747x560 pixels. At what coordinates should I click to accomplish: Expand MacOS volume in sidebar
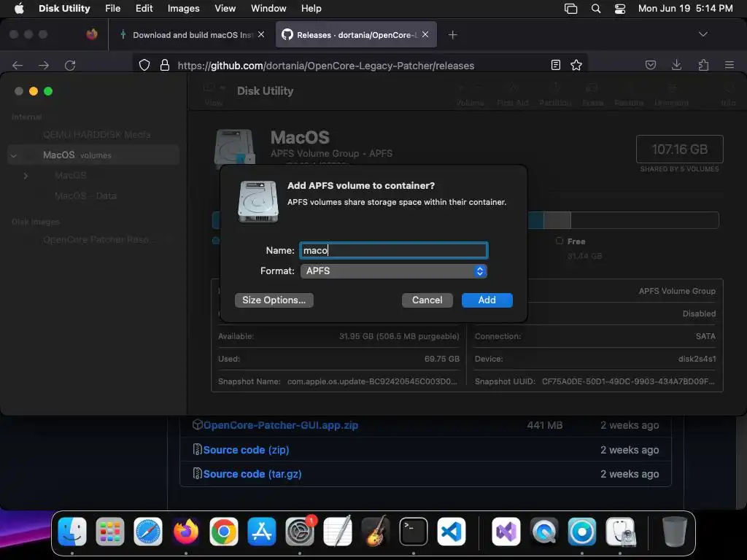tap(26, 176)
